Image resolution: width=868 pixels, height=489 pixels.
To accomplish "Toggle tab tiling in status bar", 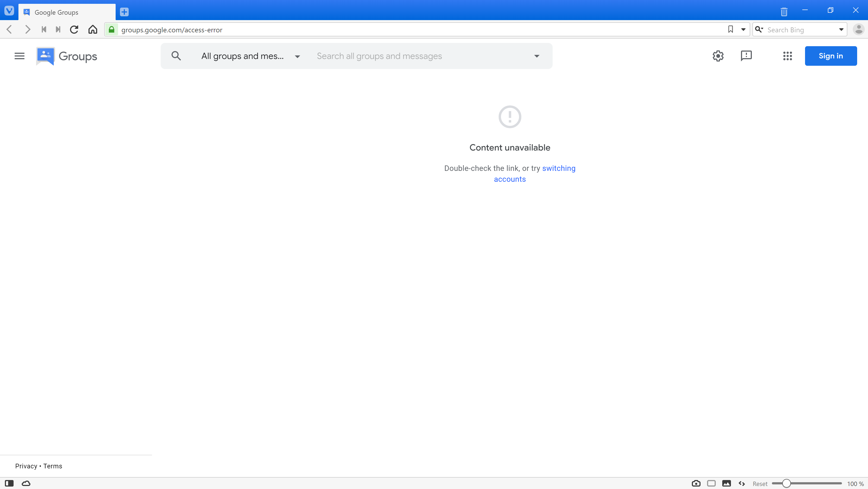I will click(711, 483).
